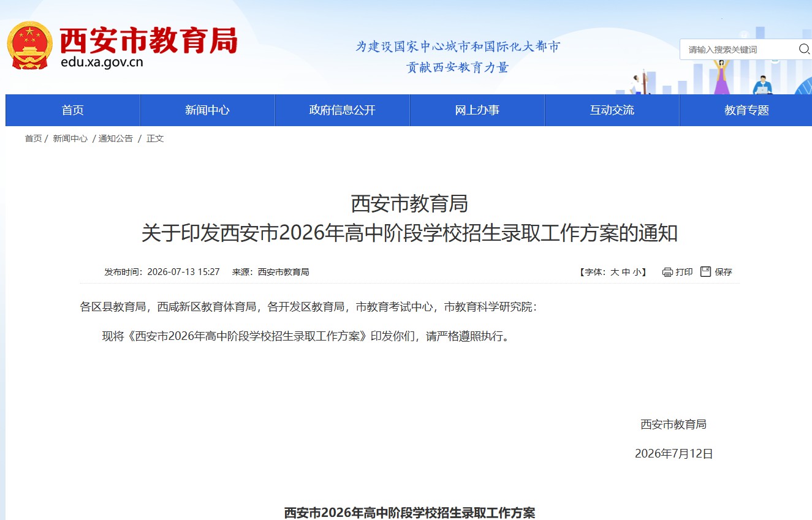Viewport: 812px width, 520px height.
Task: Click the 西安市教育局 title line above the headline
Action: 409,203
